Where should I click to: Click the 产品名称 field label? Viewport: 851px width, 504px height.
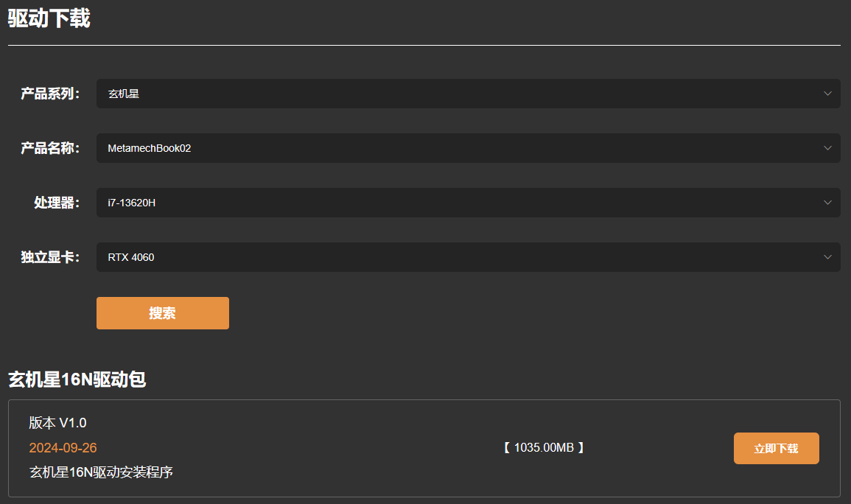(x=49, y=148)
